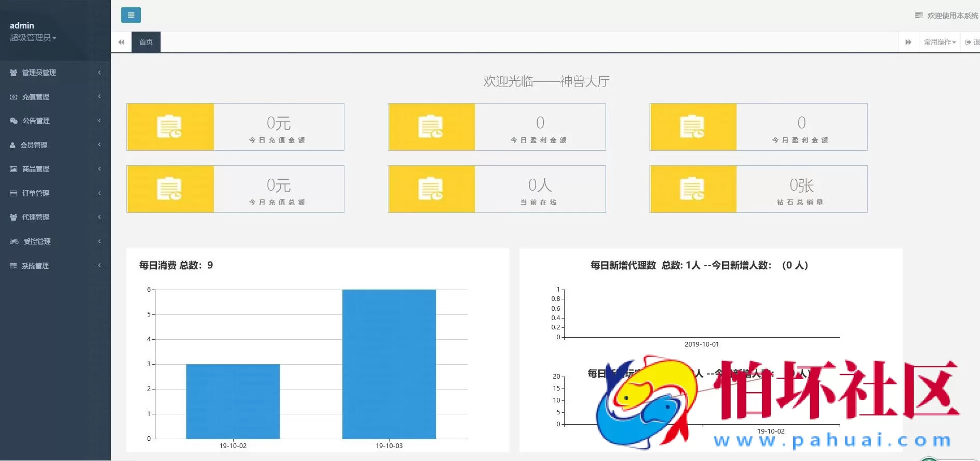Click the 0张 钻石总销量 value
This screenshot has height=461, width=980.
[x=802, y=185]
